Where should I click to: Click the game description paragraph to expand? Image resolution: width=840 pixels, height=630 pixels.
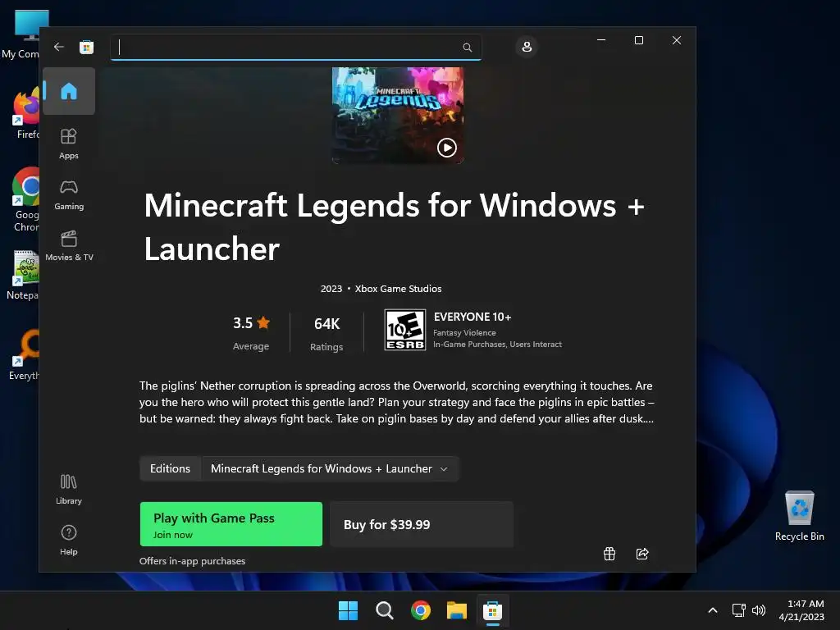coord(396,402)
